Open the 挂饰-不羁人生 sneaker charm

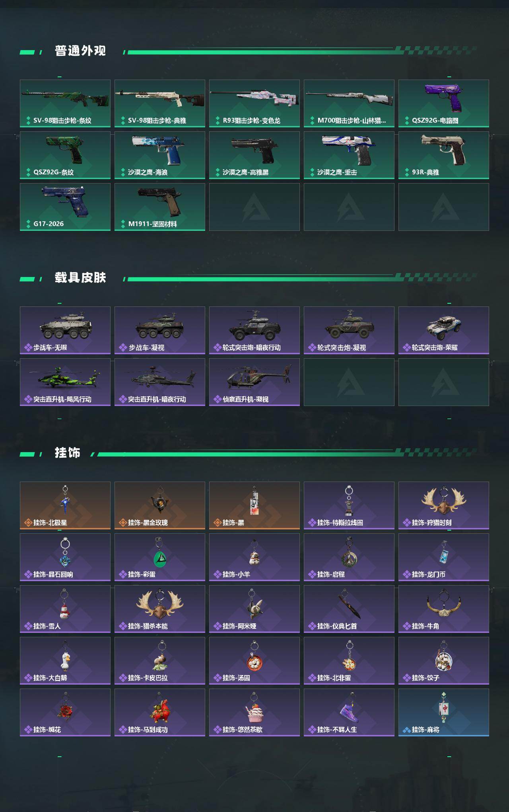click(349, 712)
